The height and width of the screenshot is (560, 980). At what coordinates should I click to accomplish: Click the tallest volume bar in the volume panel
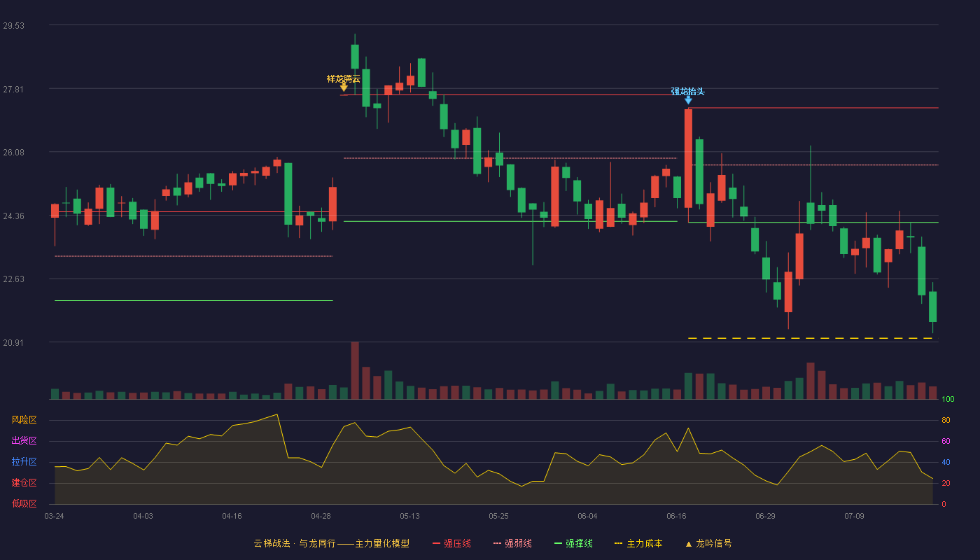coord(355,370)
